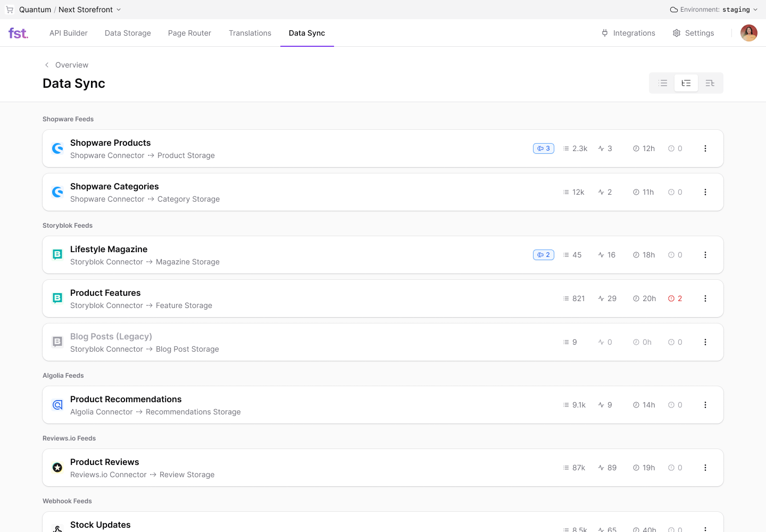766x532 pixels.
Task: Click the Quantum breadcrumb
Action: coord(35,10)
